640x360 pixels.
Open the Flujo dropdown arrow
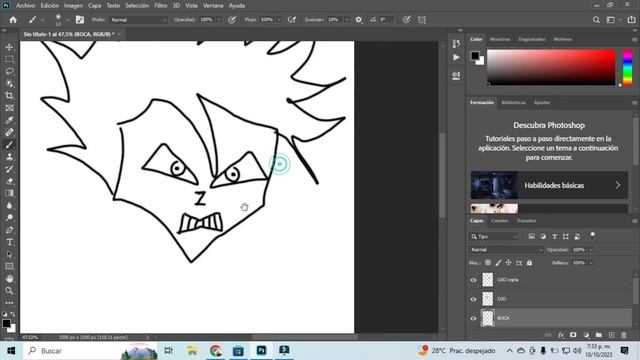click(x=279, y=20)
